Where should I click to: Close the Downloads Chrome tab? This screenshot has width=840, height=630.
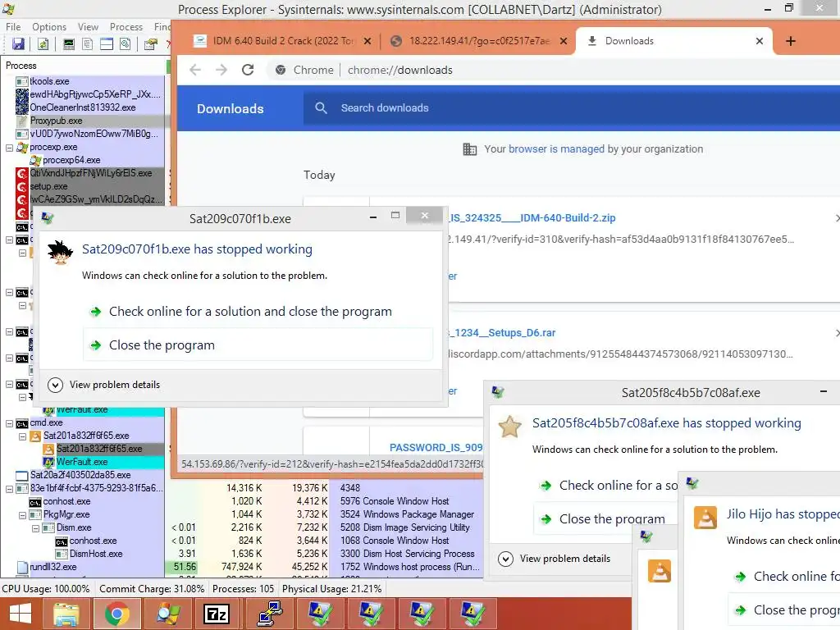760,41
